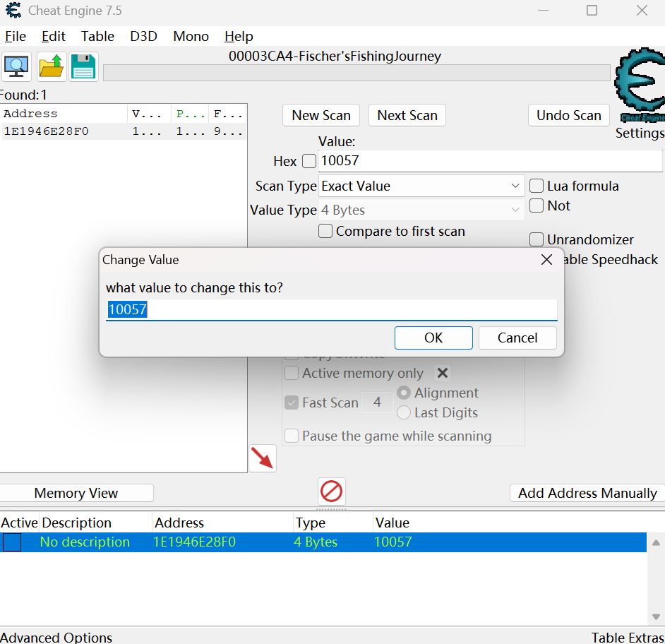Viewport: 665px width, 644px height.
Task: Click the scan Value input field
Action: pos(490,161)
